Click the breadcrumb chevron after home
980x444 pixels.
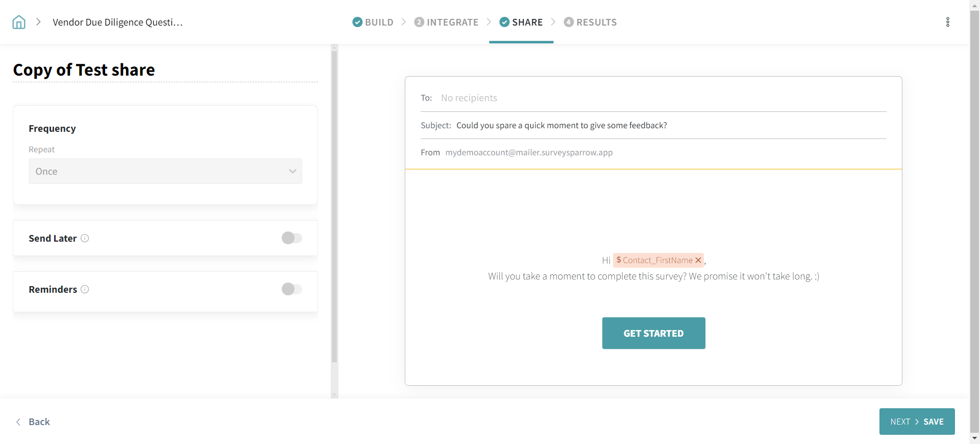(38, 22)
